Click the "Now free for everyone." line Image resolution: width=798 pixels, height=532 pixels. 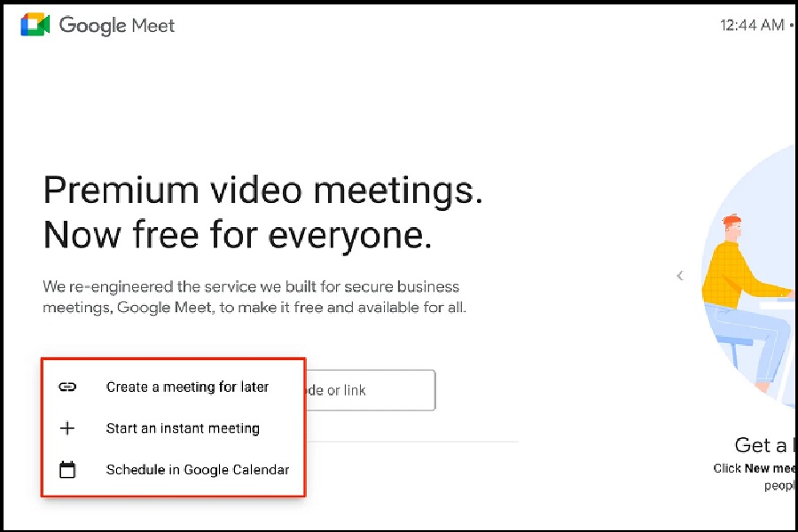(238, 235)
